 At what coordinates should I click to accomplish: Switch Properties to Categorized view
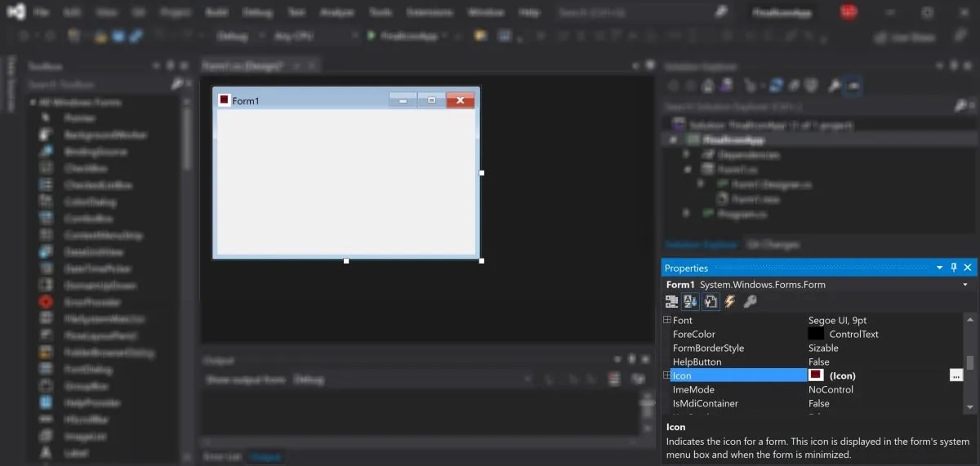click(671, 302)
